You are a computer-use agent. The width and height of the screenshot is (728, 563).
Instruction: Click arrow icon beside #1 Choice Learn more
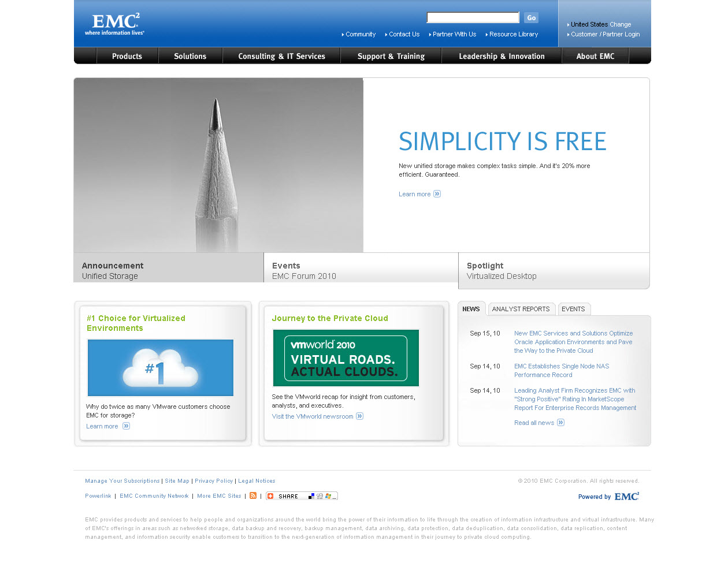click(126, 426)
